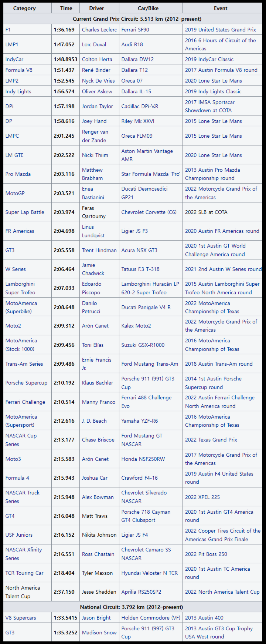Open Chase Briscoe driver link
The width and height of the screenshot is (266, 644).
[98, 440]
